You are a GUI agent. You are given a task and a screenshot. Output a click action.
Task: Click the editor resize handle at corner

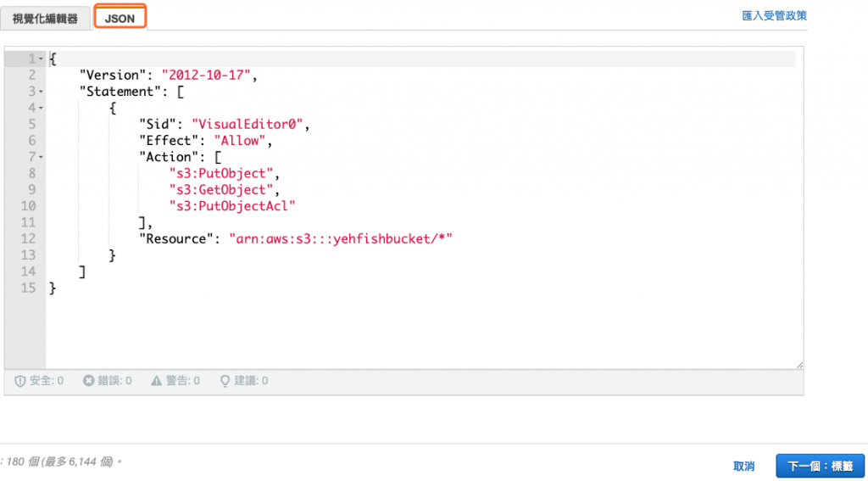798,365
